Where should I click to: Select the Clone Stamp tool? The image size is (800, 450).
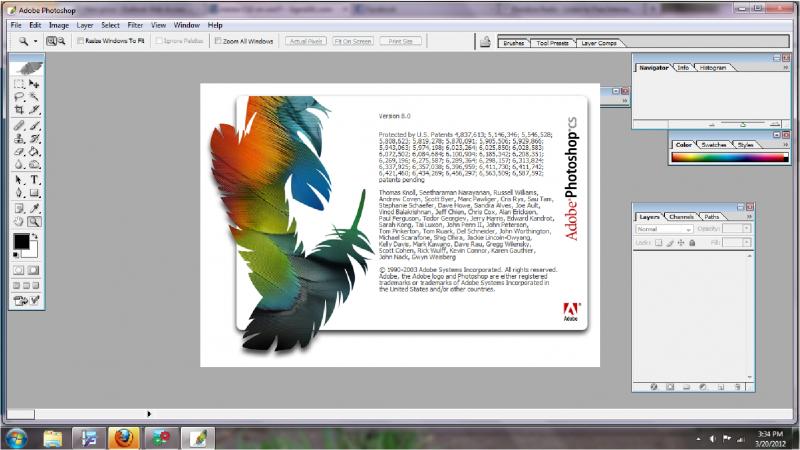19,138
